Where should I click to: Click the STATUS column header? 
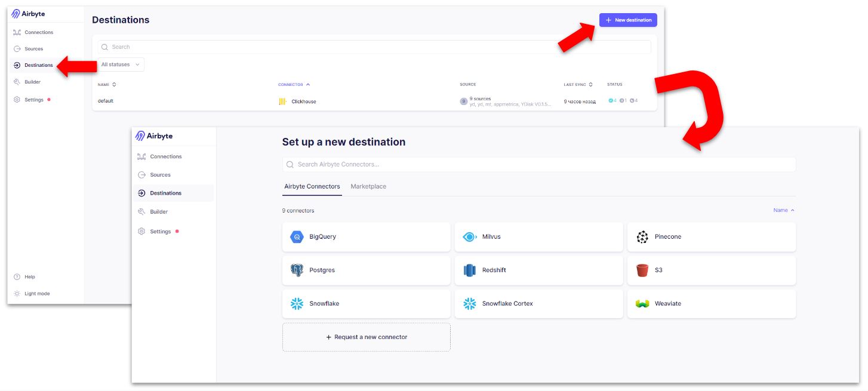coord(615,85)
